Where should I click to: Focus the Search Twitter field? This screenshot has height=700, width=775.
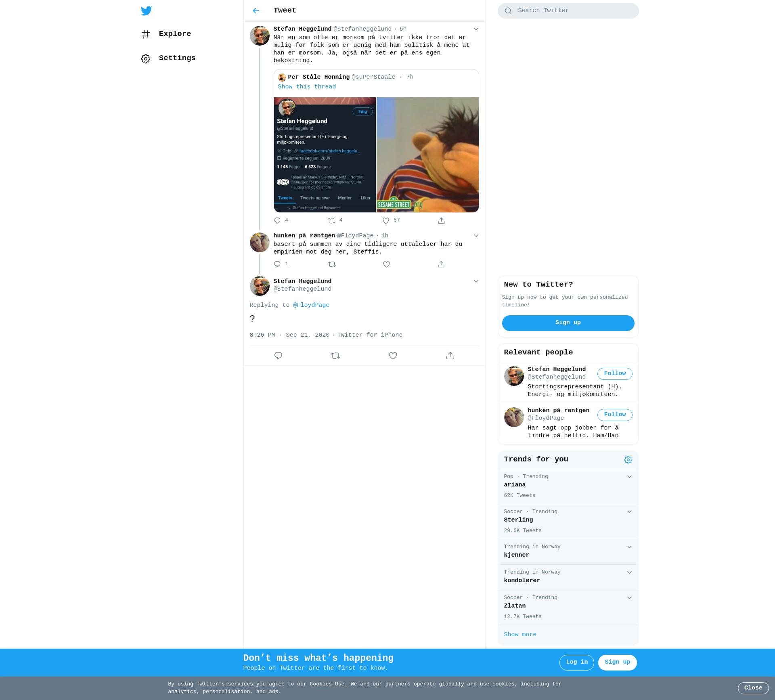click(x=568, y=11)
